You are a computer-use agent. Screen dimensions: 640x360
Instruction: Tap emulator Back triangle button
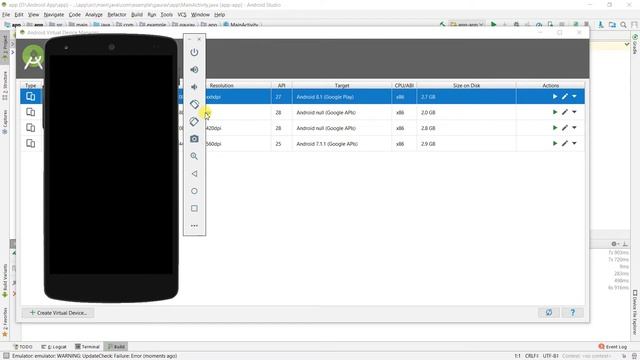pyautogui.click(x=194, y=173)
